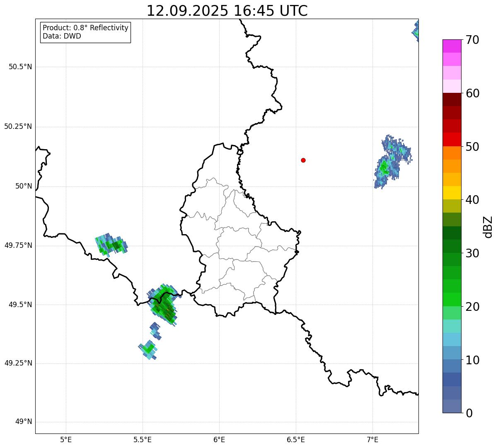Click the cyan colorbar swatch below 20
The width and height of the screenshot is (498, 448).
click(452, 326)
